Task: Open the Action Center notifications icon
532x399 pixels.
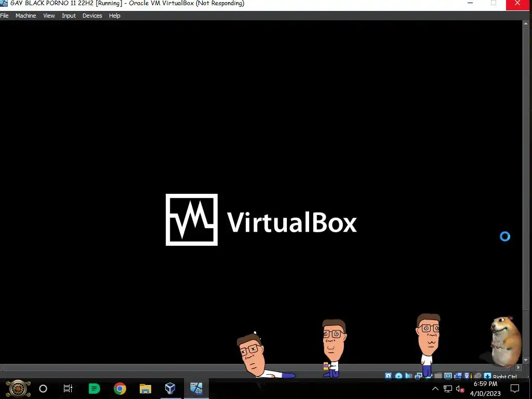Action: point(515,389)
